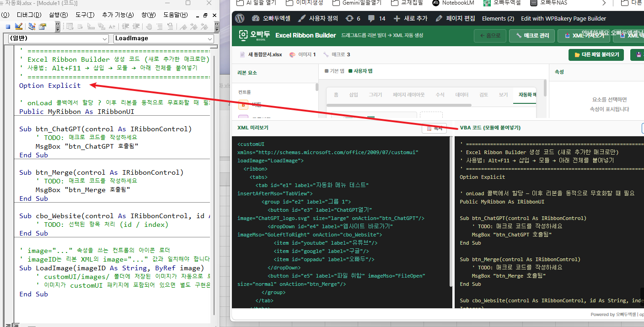Open the 오빠두NAS bookmark
Screen dimensions: 644x327
549,3
